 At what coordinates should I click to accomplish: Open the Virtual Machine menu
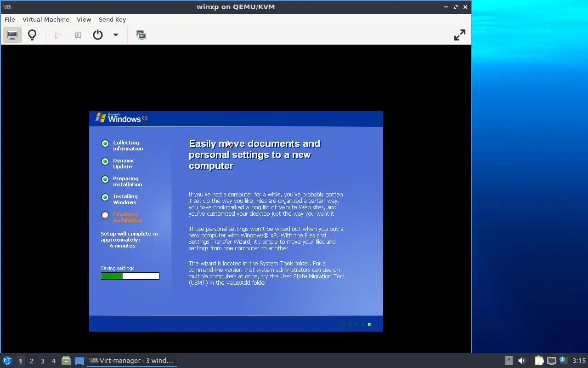point(46,19)
